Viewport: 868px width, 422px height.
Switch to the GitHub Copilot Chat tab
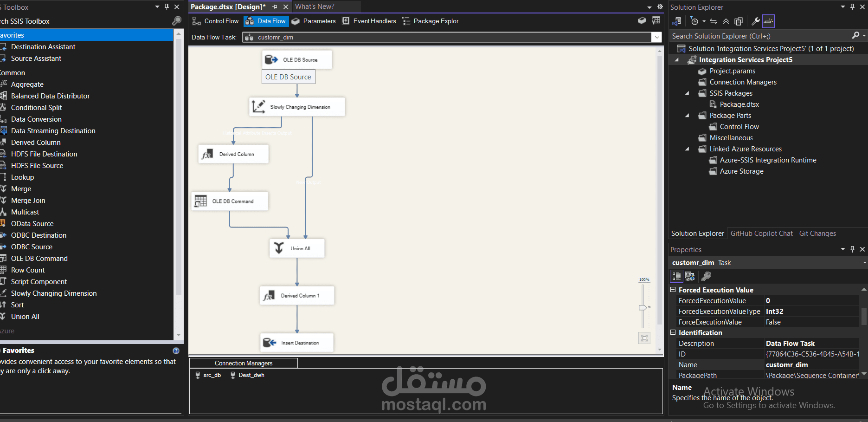click(x=761, y=234)
